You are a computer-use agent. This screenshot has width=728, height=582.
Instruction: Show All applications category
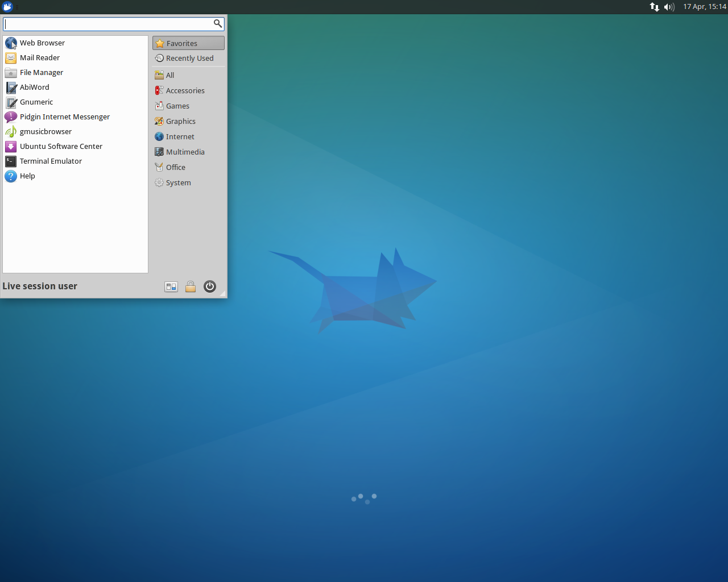pyautogui.click(x=188, y=75)
